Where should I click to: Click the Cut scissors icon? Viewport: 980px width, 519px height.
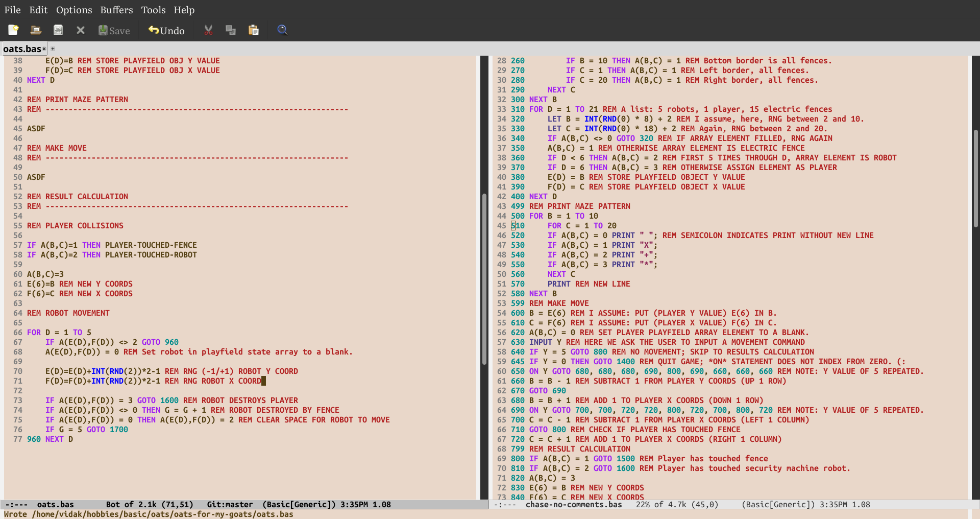[x=208, y=30]
